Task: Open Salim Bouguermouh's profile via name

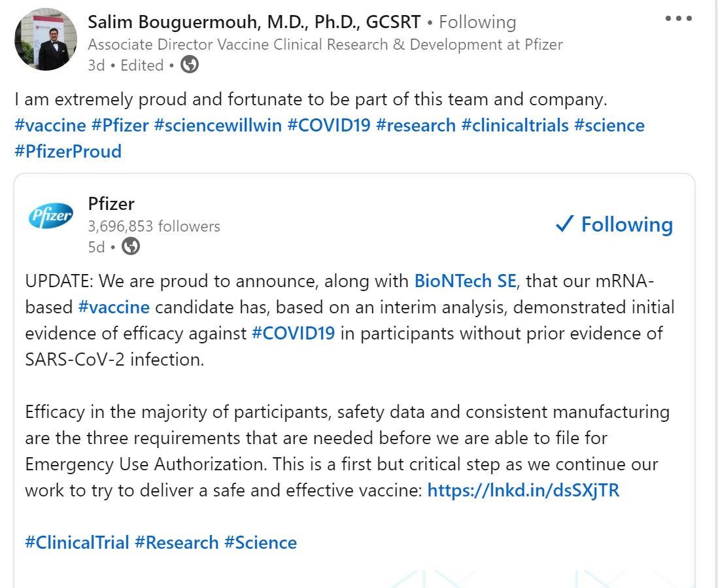Action: pyautogui.click(x=254, y=22)
